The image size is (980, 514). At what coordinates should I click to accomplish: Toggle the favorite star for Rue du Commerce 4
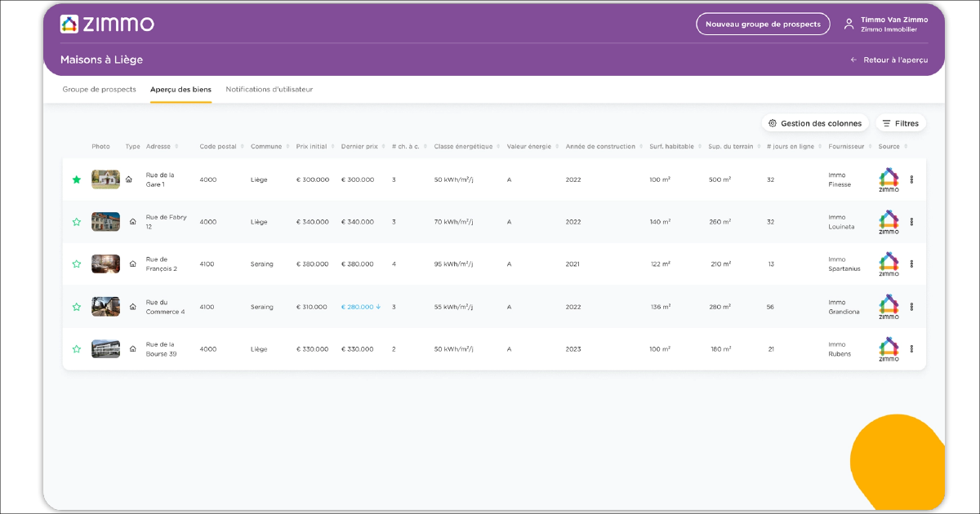pos(77,307)
